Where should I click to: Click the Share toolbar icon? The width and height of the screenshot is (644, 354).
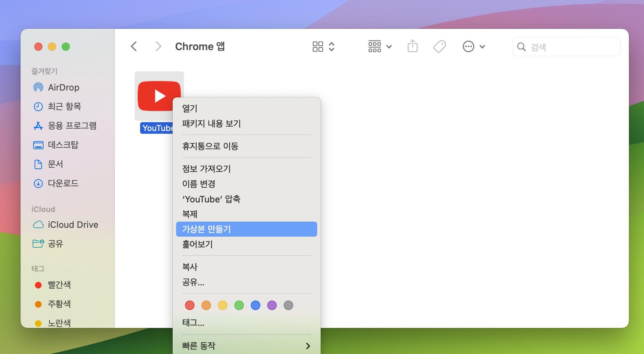tap(413, 46)
